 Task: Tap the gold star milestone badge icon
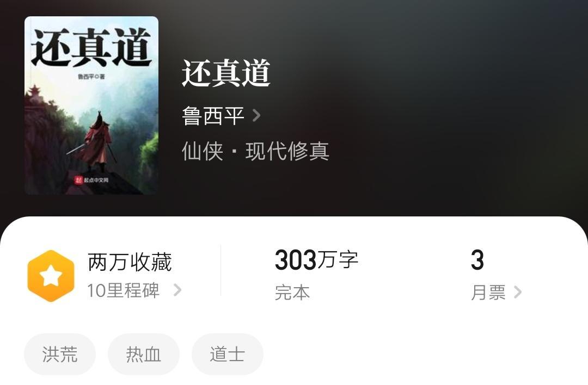coord(51,276)
